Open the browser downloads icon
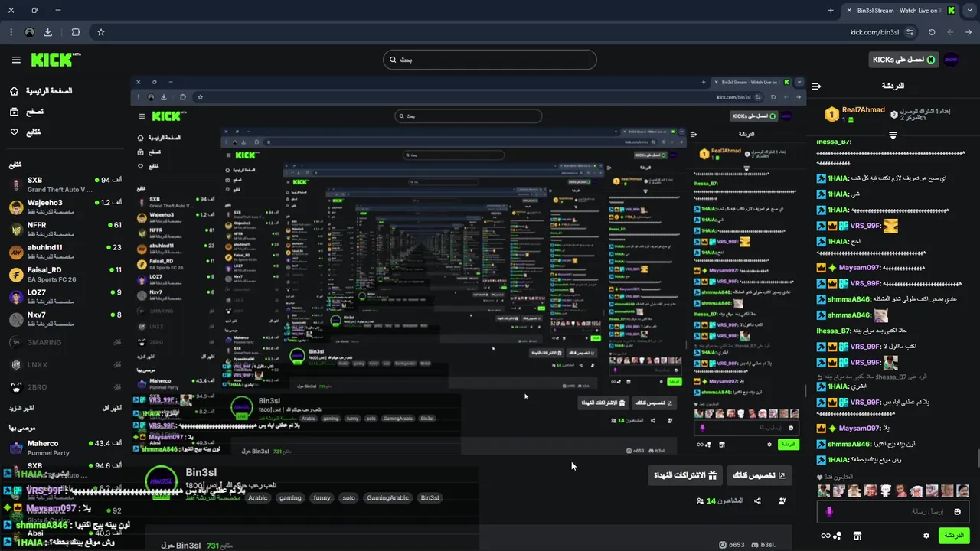The image size is (980, 551). click(x=47, y=32)
